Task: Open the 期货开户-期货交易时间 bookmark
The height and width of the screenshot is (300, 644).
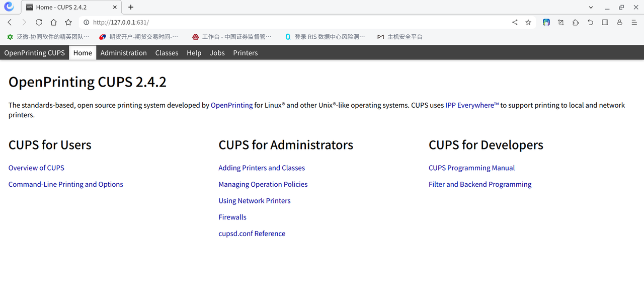Action: pyautogui.click(x=138, y=37)
